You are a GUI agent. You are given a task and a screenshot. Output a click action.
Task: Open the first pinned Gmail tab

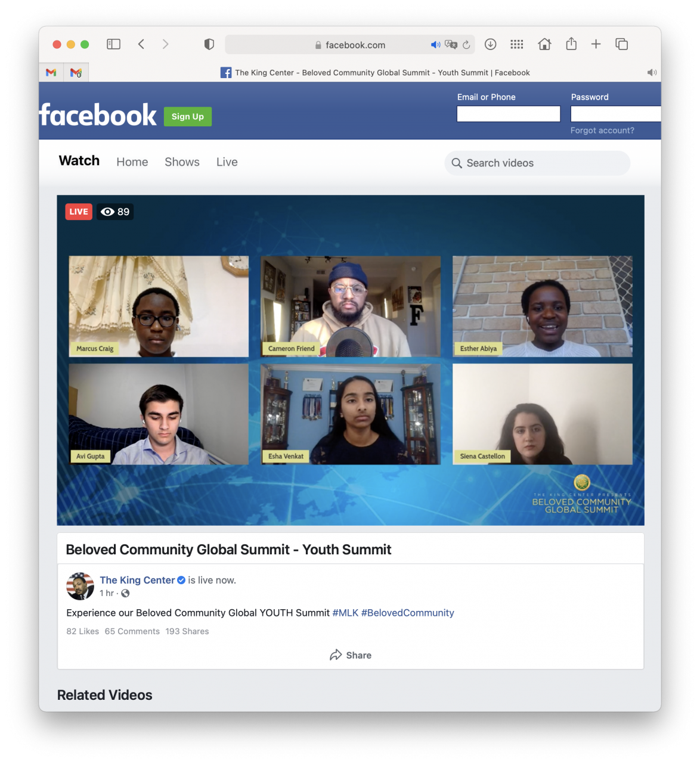pos(51,73)
